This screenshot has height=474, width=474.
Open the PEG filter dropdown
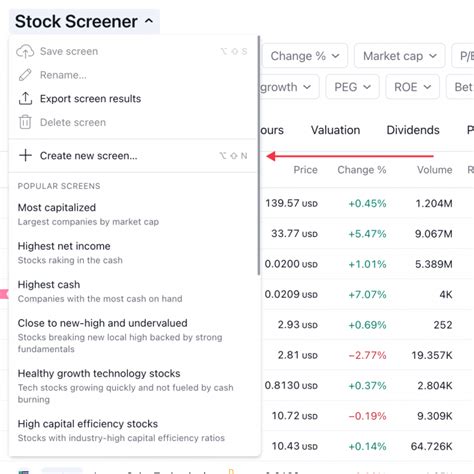[x=352, y=87]
